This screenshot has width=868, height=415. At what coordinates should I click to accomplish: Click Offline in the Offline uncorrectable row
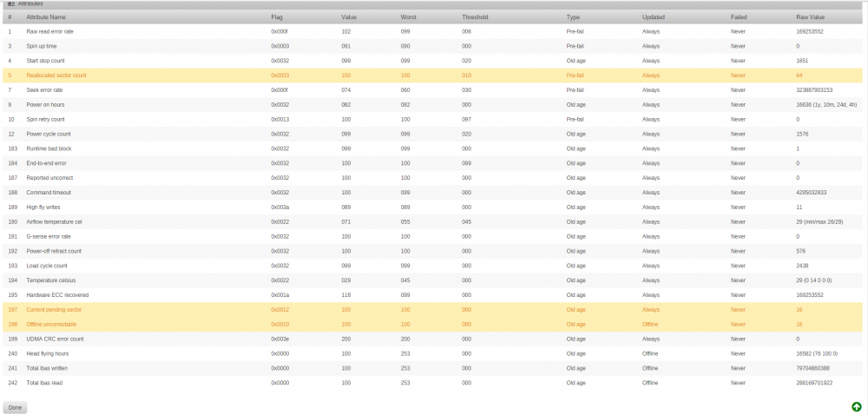tap(650, 324)
